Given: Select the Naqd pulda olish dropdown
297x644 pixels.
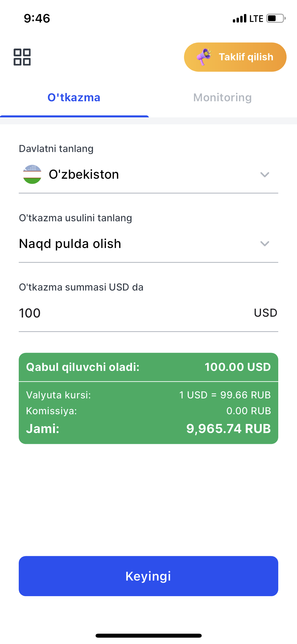Looking at the screenshot, I should 70,243.
